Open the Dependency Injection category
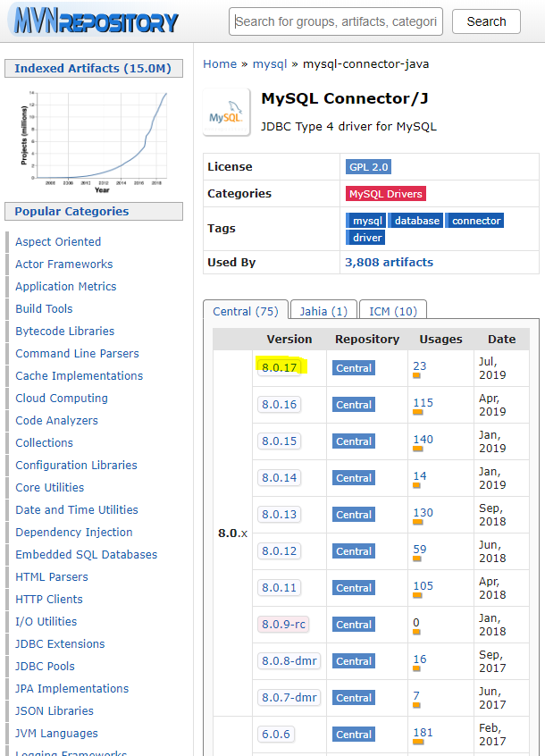 [x=74, y=533]
